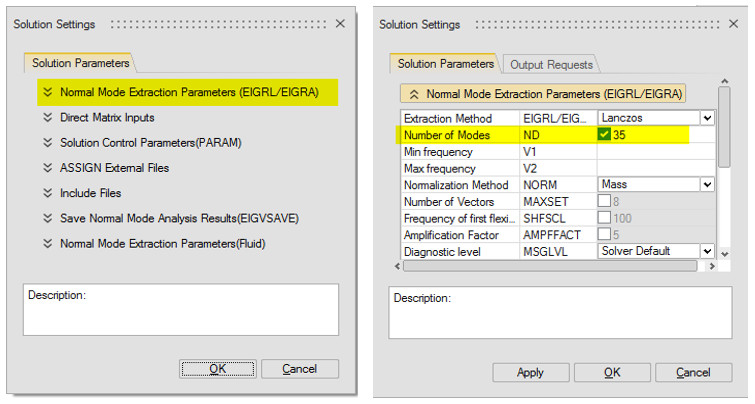Screen dimensions: 755x404
Task: Enable the Amplification Factor AMPFFACT checkbox
Action: (x=605, y=235)
